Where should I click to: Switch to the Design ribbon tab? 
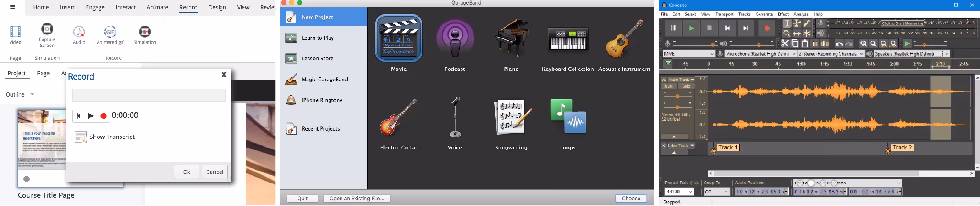tap(217, 7)
